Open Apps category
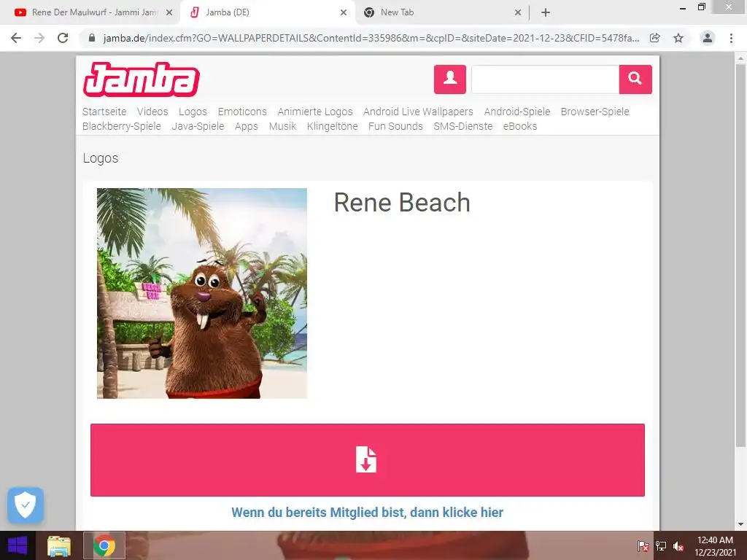 pyautogui.click(x=247, y=126)
